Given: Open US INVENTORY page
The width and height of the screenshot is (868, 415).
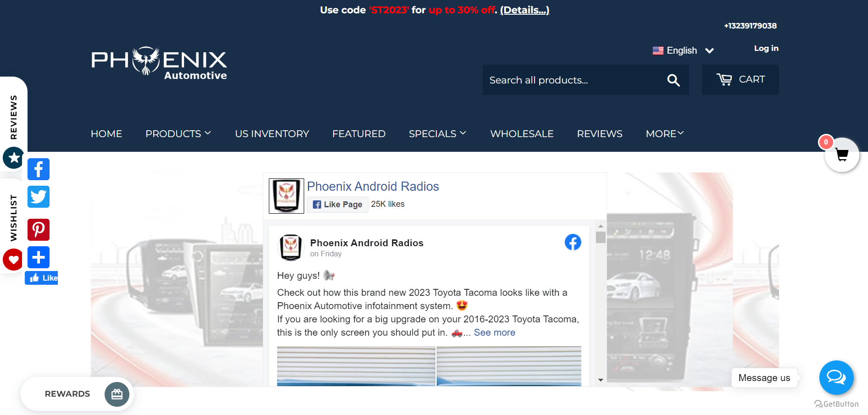Looking at the screenshot, I should tap(272, 134).
